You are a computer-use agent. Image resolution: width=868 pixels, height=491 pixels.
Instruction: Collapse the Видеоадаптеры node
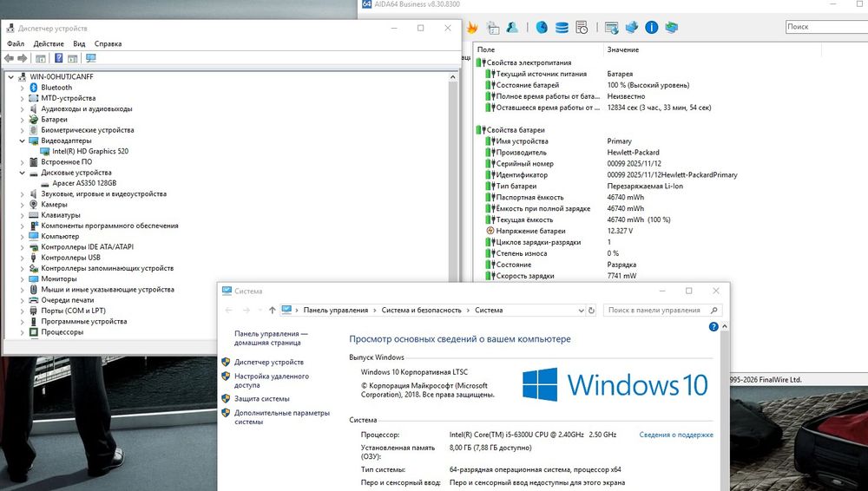point(23,141)
